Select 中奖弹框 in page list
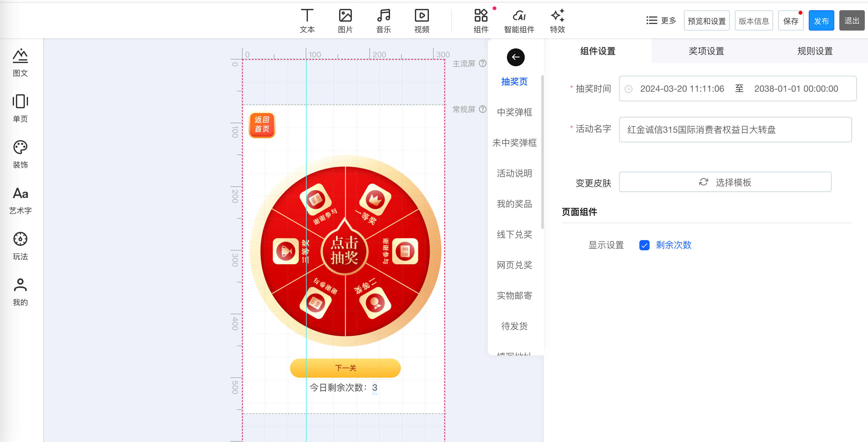The height and width of the screenshot is (442, 868). 514,112
